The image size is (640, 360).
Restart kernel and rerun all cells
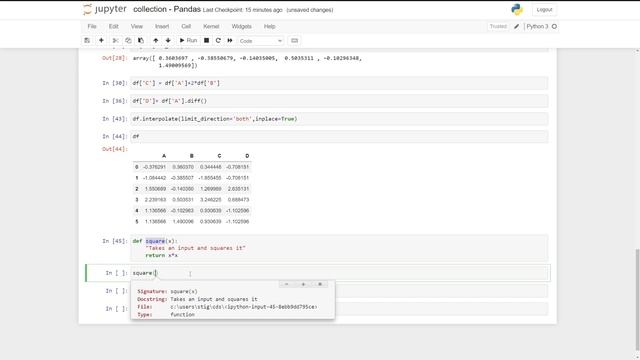[230, 40]
